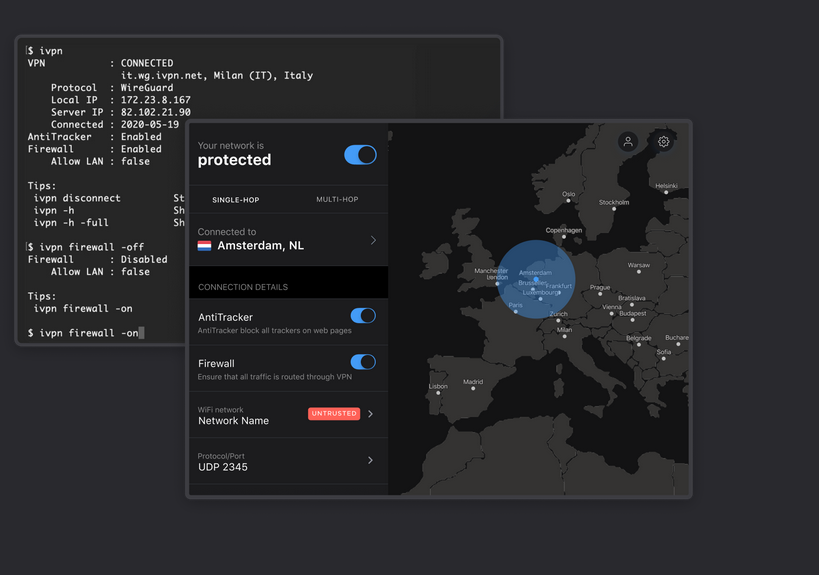This screenshot has width=819, height=575.
Task: Click Server IP 82.102.21.90 in terminal
Action: tap(156, 112)
